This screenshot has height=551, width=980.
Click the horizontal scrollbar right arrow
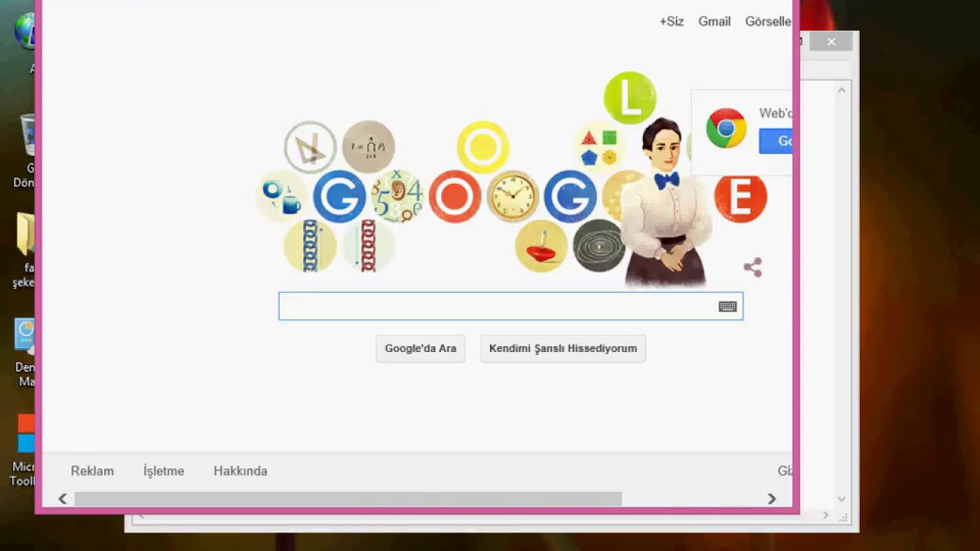tap(772, 499)
